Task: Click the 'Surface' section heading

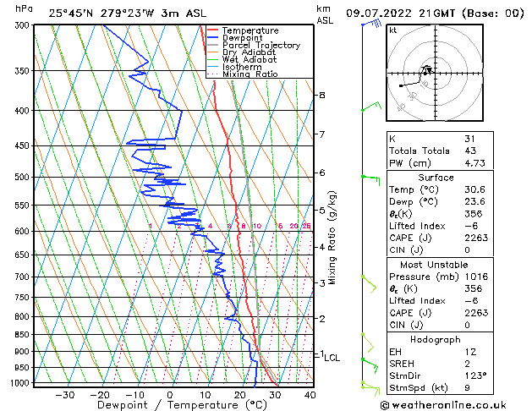Action: click(436, 178)
